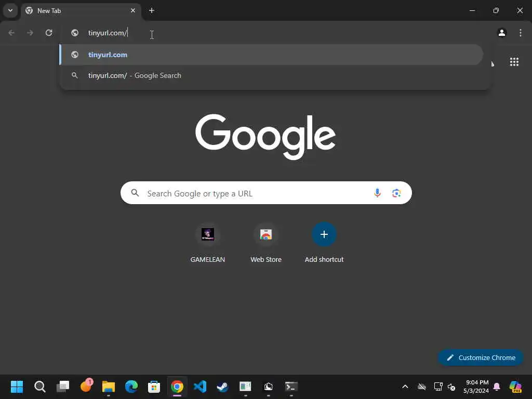Start voice search with the microphone icon
Screen dimensions: 532x399
pos(377,193)
